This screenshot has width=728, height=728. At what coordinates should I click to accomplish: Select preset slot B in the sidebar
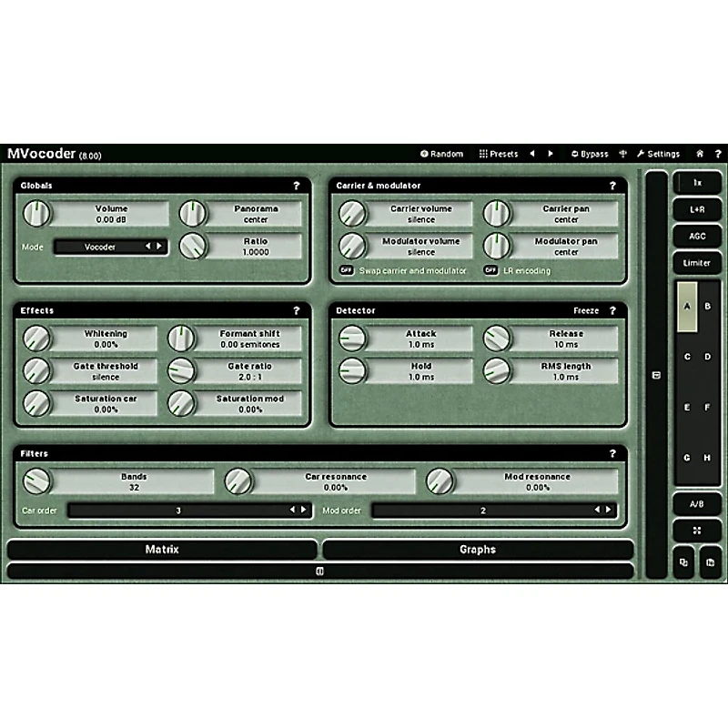(x=707, y=306)
